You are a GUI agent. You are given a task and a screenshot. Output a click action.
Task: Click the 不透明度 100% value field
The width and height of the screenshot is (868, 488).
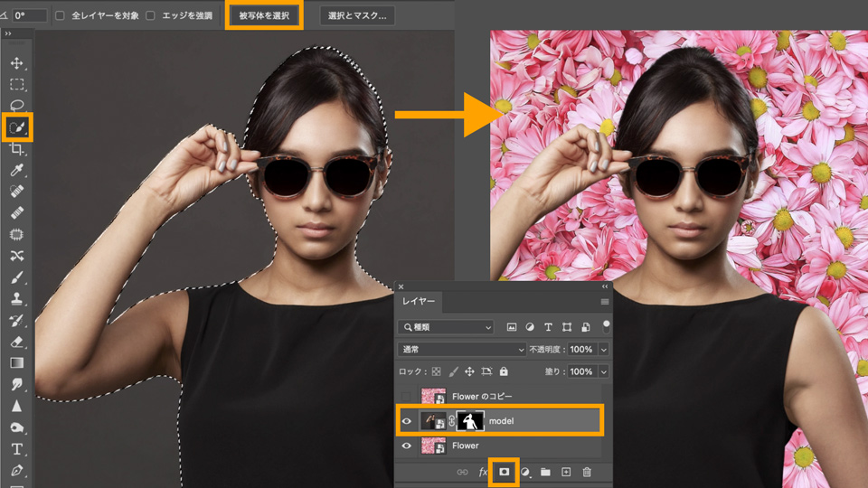581,349
